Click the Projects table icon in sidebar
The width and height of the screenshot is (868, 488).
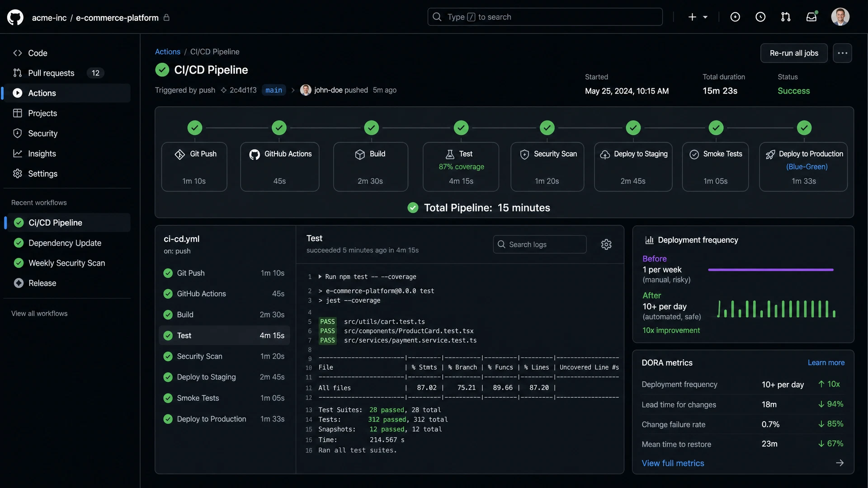(18, 113)
